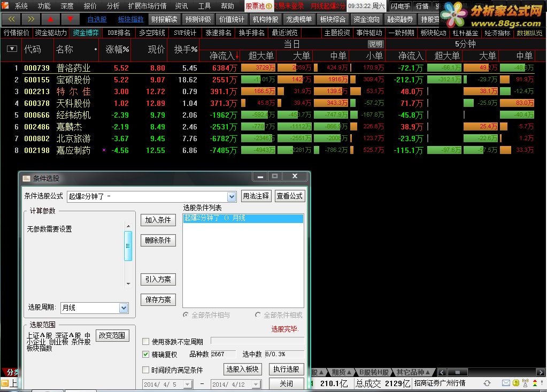Click the double right arrow toolbar icon

(x=30, y=19)
